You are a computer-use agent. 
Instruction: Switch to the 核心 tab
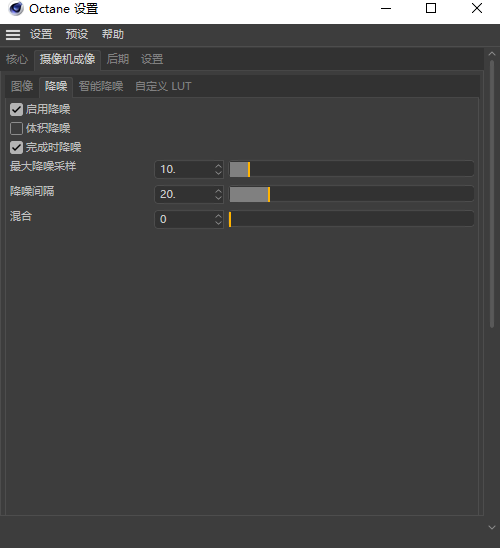pos(17,59)
